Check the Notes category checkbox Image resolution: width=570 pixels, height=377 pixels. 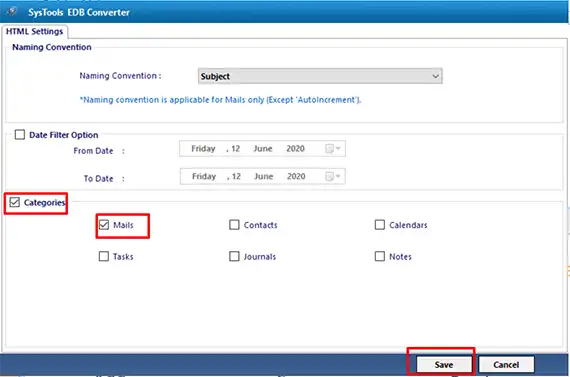(x=380, y=256)
